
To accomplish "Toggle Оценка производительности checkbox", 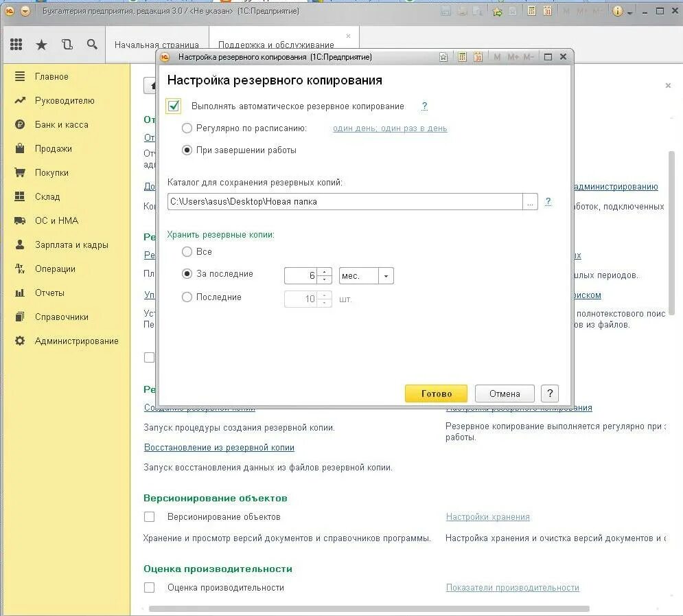I will (x=150, y=587).
